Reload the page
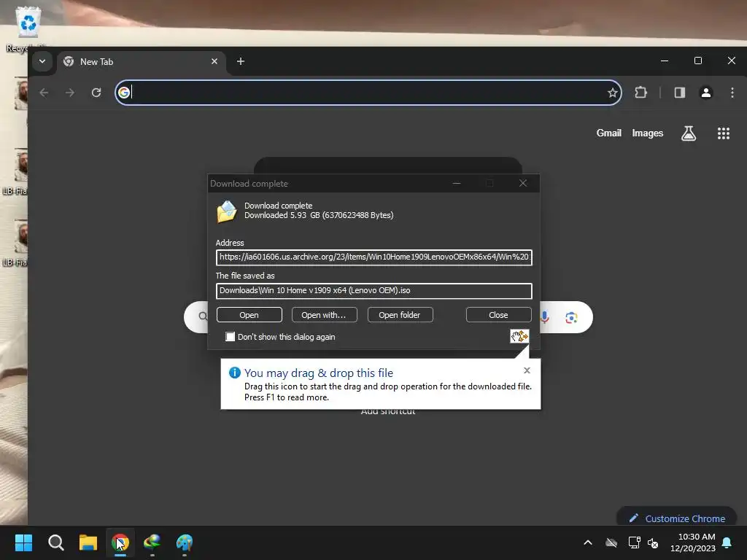747x560 pixels. pos(96,93)
